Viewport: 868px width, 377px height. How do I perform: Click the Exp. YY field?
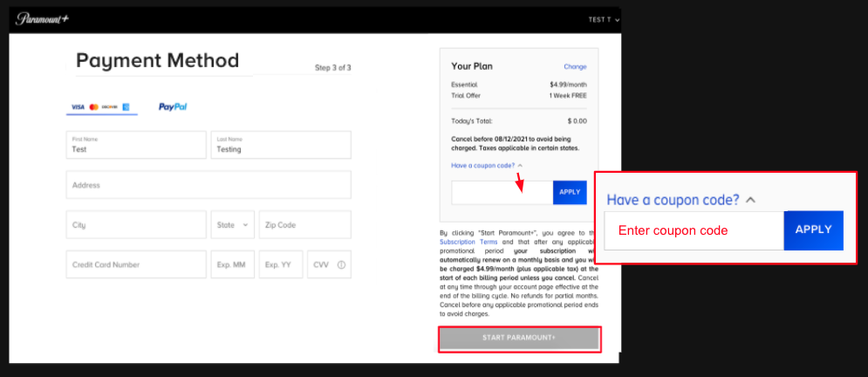[281, 264]
